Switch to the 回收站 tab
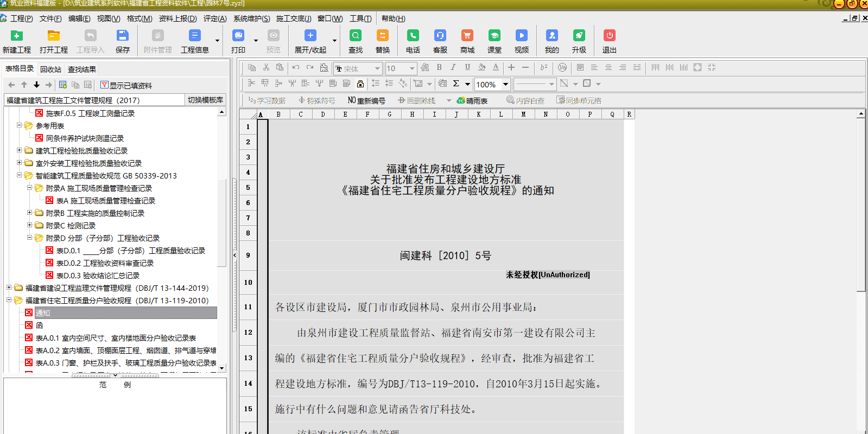The height and width of the screenshot is (434, 868). coord(50,69)
